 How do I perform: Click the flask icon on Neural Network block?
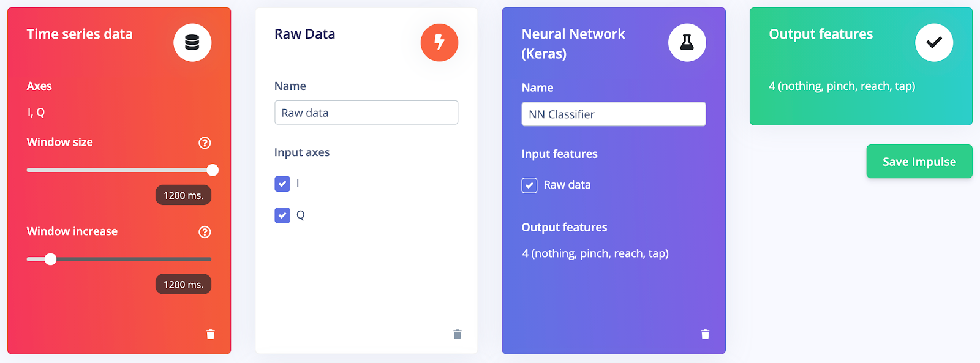687,42
